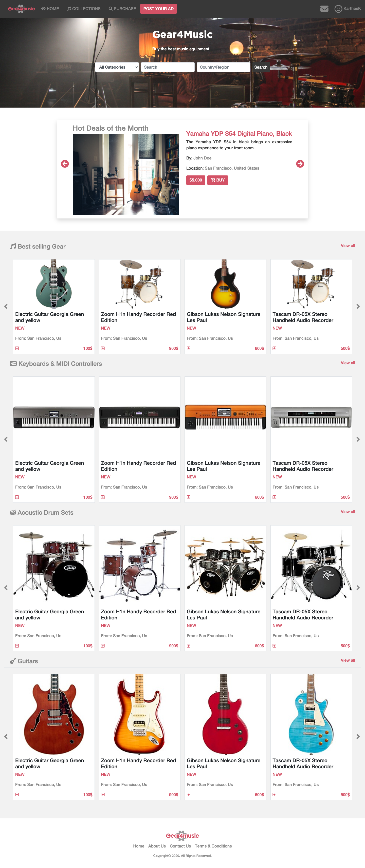View all Acoustic Drum Sets
This screenshot has width=365, height=868.
tap(348, 512)
